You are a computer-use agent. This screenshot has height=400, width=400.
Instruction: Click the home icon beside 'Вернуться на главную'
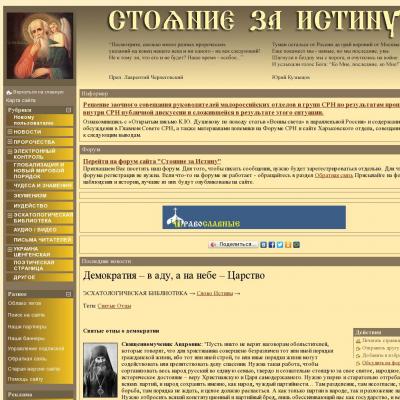[x=9, y=92]
